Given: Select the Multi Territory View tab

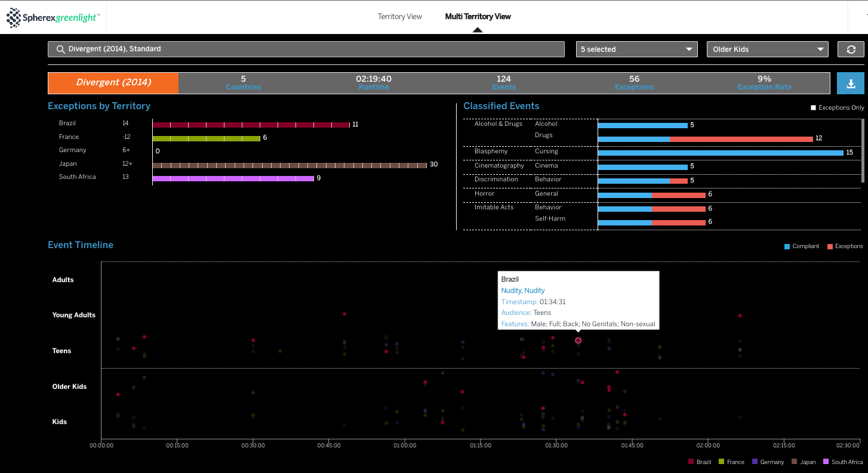Looking at the screenshot, I should point(478,17).
